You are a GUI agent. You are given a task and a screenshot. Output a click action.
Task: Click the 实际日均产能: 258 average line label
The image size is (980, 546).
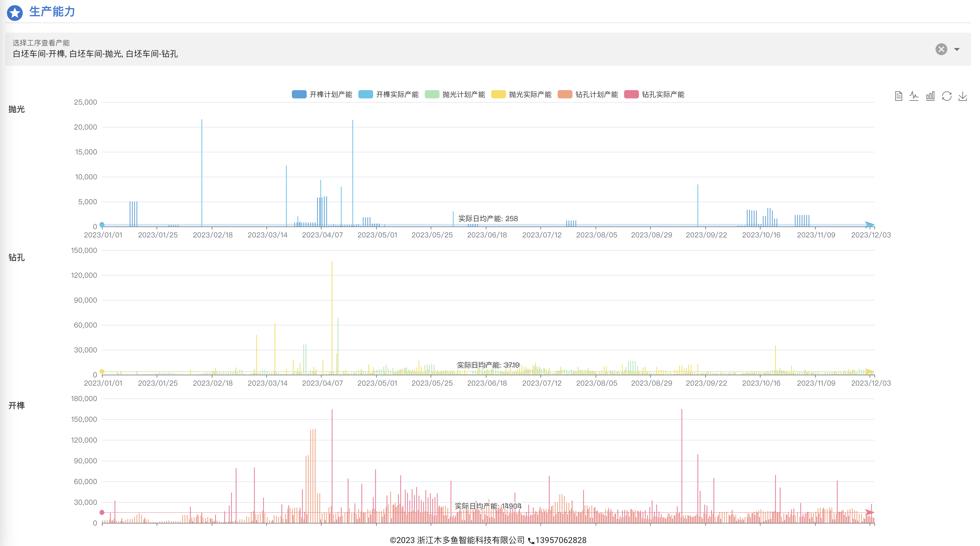coord(488,219)
